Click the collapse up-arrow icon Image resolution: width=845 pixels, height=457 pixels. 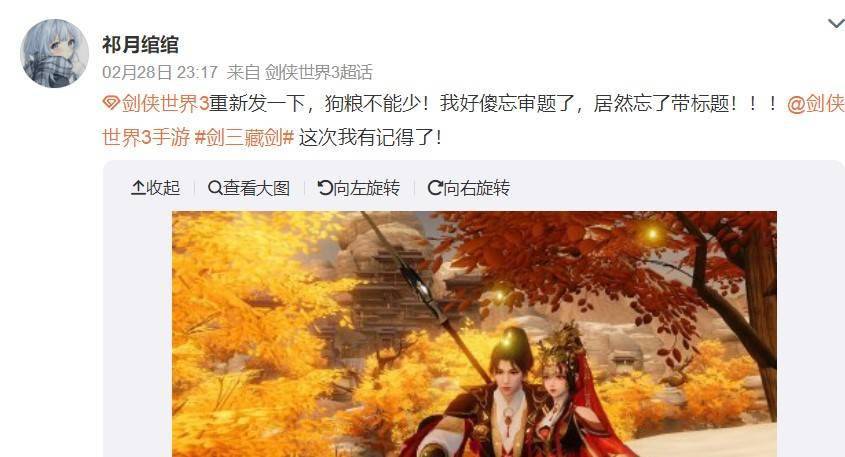pyautogui.click(x=138, y=188)
